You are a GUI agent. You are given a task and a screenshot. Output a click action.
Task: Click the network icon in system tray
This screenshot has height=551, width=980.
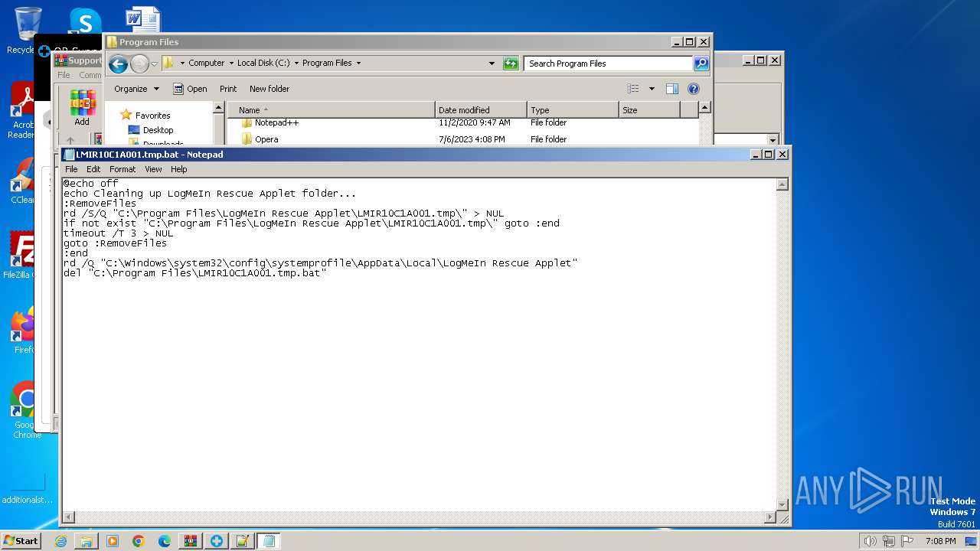coord(889,541)
